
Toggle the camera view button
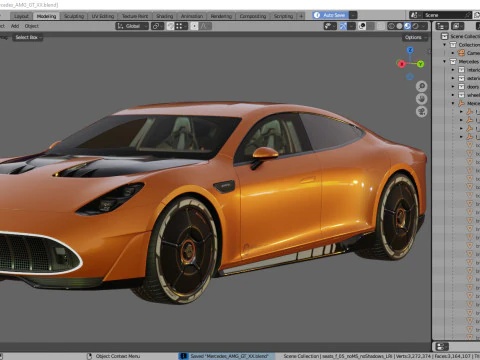click(x=422, y=112)
